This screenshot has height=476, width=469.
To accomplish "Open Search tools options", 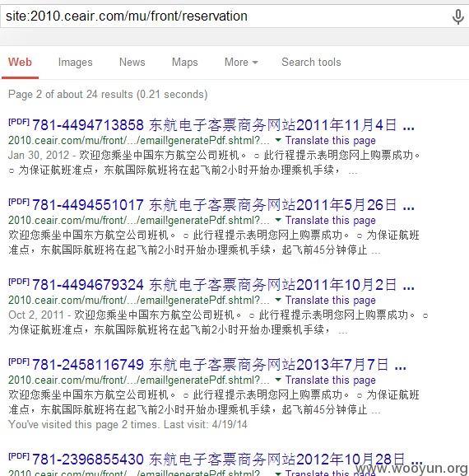I will click(x=311, y=62).
